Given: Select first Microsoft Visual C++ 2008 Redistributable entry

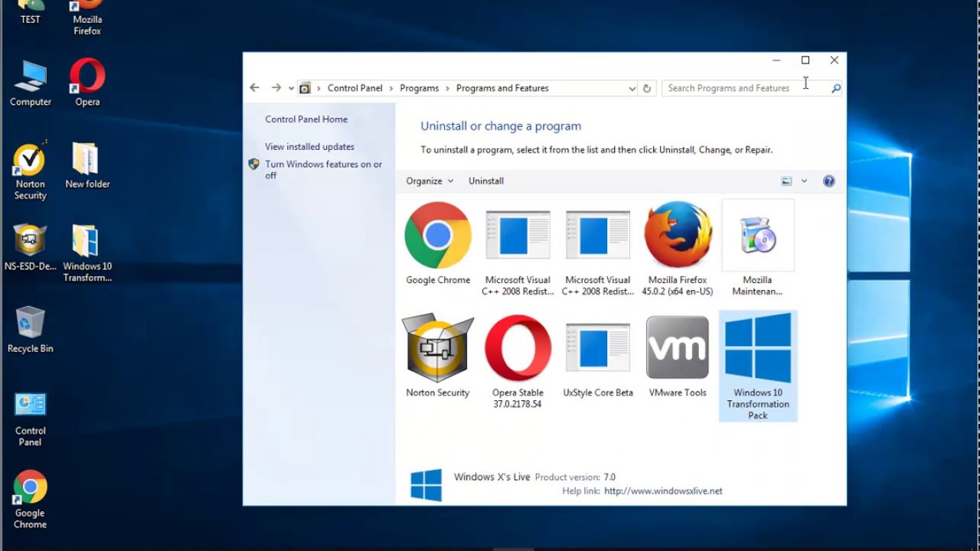Looking at the screenshot, I should click(518, 250).
